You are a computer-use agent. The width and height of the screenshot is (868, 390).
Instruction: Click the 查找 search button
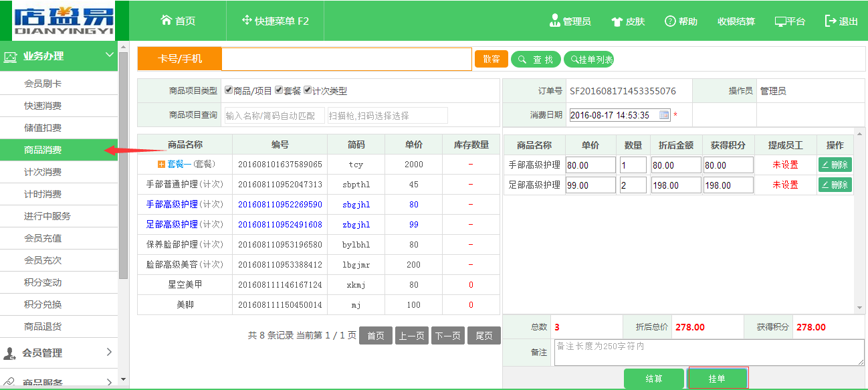(x=536, y=60)
